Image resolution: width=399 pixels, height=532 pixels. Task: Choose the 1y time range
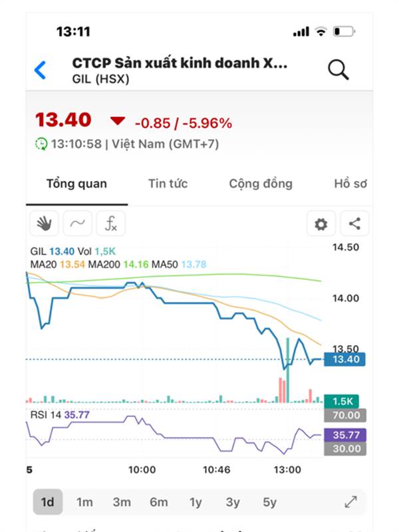click(196, 502)
